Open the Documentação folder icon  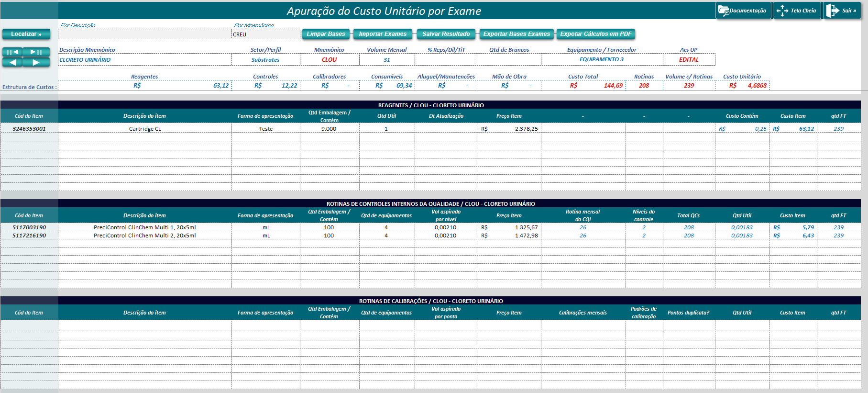pyautogui.click(x=724, y=11)
